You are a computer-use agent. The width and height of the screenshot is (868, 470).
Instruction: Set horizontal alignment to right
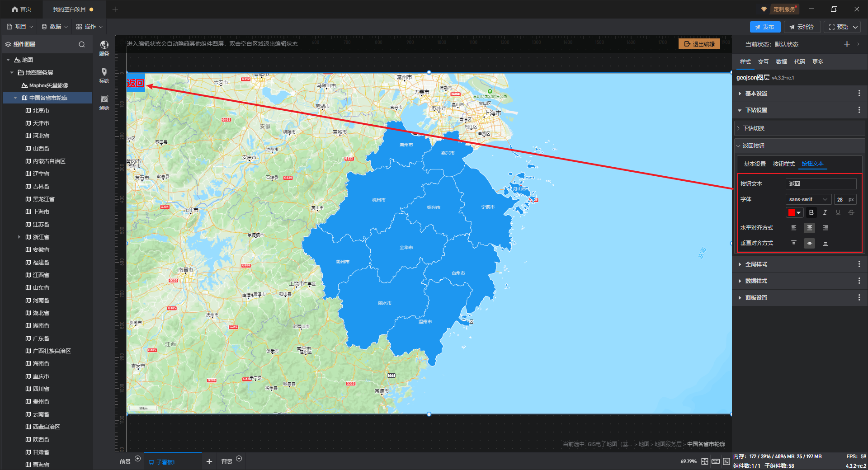tap(826, 228)
